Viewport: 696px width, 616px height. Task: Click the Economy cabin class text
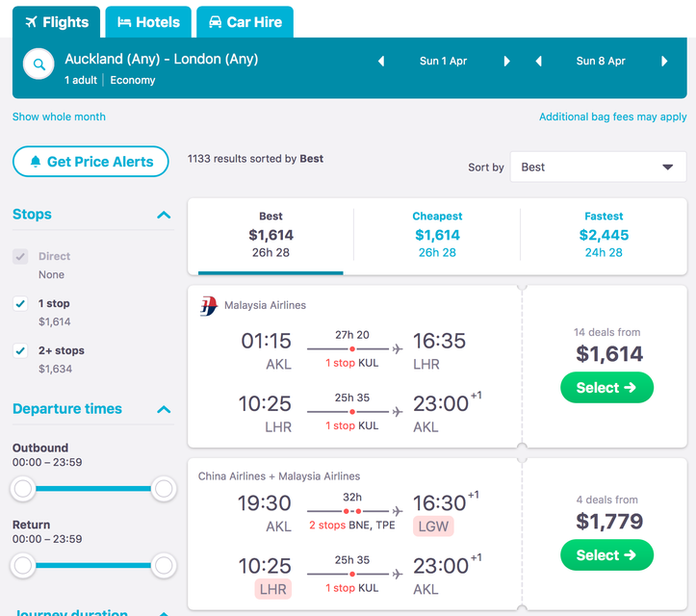[x=133, y=80]
